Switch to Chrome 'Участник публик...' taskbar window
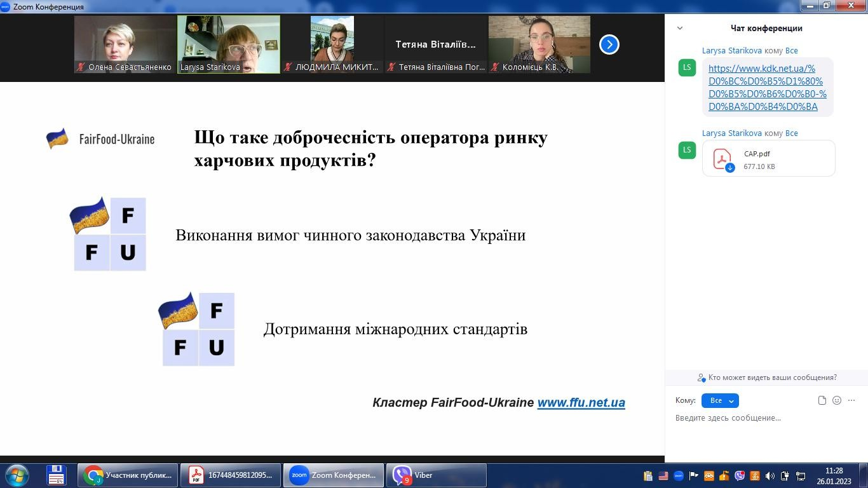 (128, 475)
